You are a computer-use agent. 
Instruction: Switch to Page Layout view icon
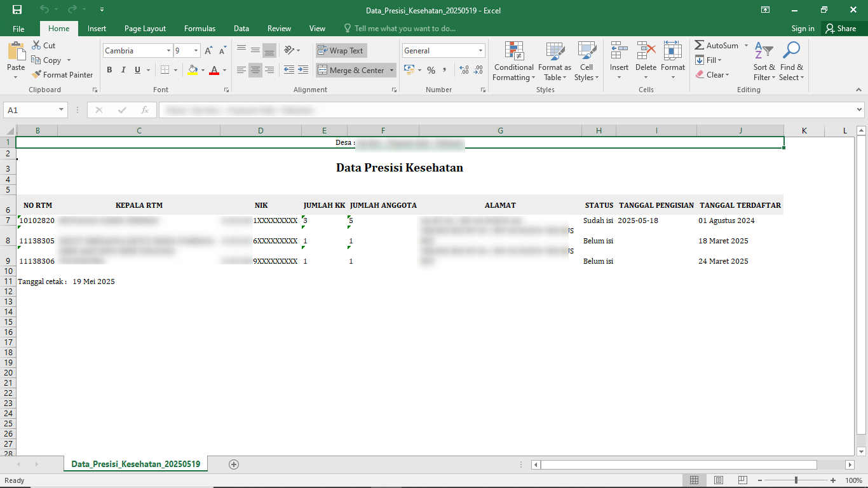coord(719,480)
